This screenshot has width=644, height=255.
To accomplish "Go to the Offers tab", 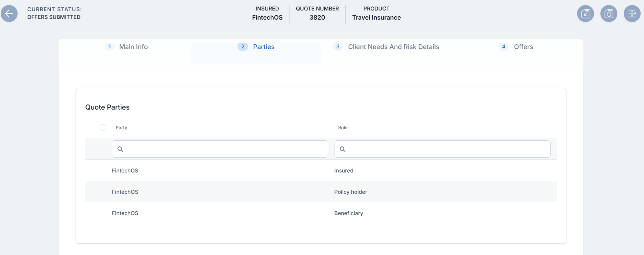I will (x=523, y=47).
